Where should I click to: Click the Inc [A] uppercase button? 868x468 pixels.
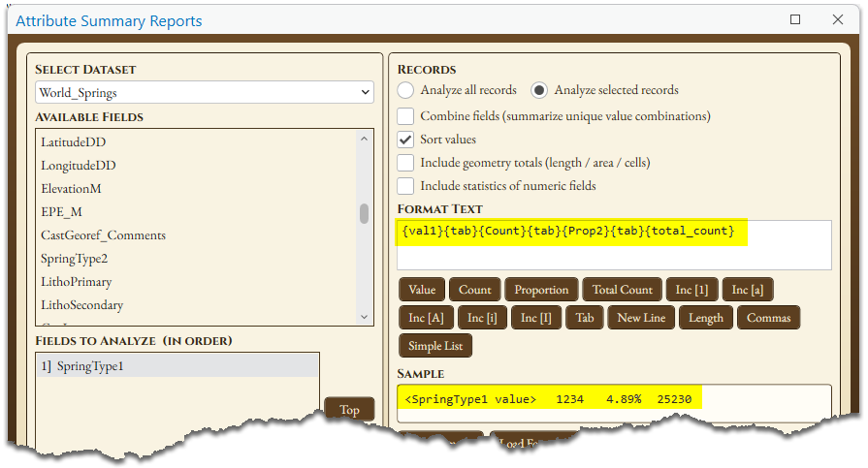426,318
